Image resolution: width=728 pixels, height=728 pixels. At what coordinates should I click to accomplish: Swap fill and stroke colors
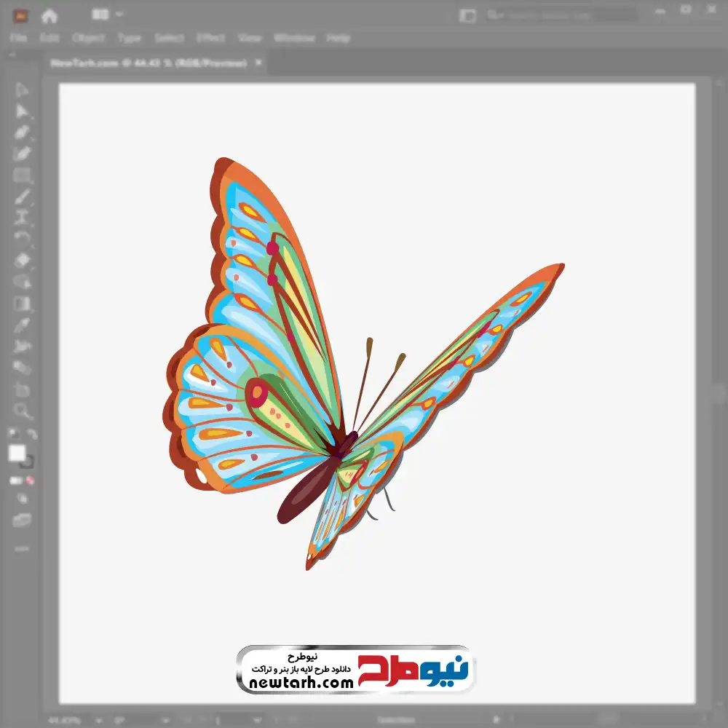tap(32, 435)
